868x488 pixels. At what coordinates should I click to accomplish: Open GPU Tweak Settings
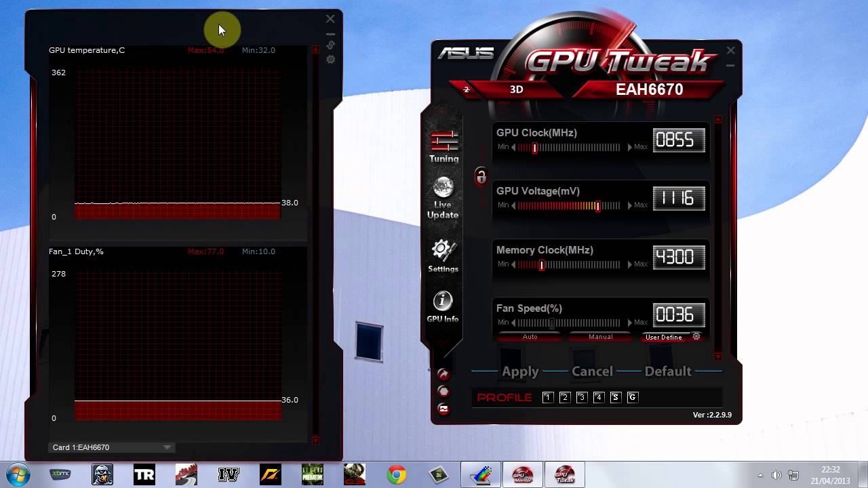coord(442,256)
